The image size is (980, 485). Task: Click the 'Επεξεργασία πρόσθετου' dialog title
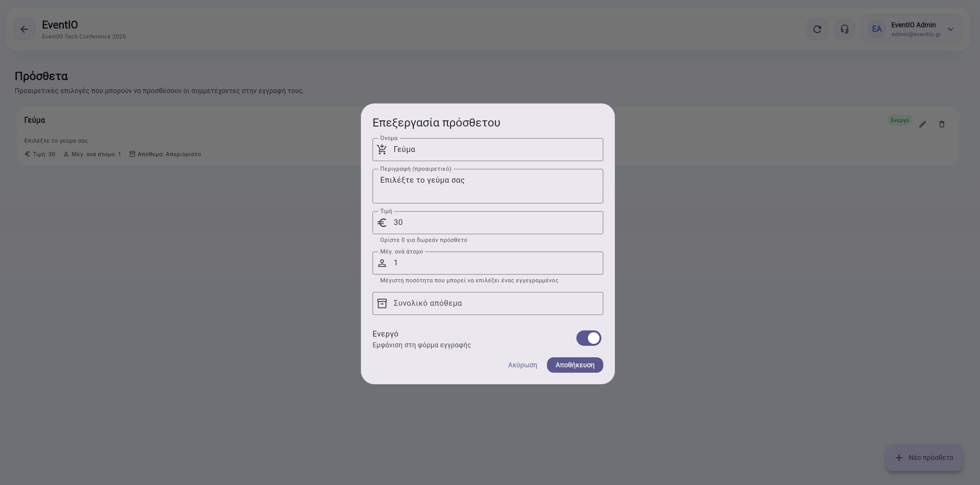tap(436, 123)
